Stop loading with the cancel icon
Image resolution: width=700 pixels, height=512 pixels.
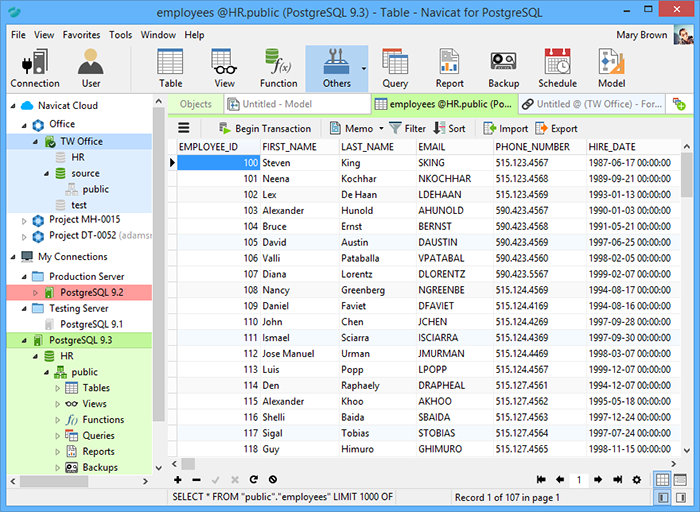273,479
